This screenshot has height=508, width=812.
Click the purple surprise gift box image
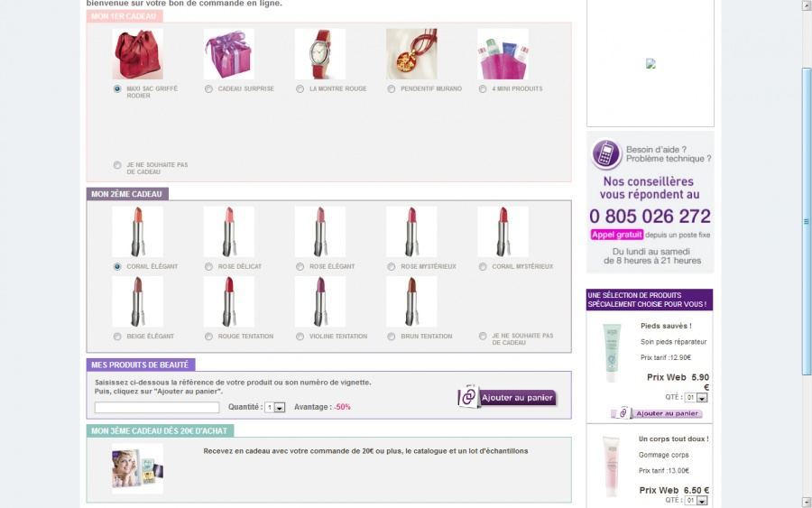point(229,54)
